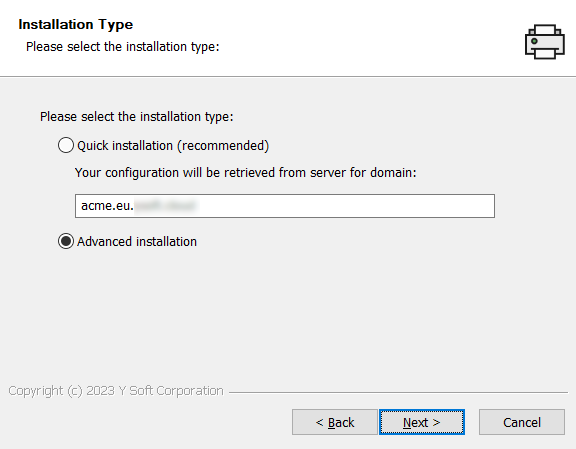Click the "Quick installation (recommended)" label text
The width and height of the screenshot is (576, 449).
pos(173,146)
